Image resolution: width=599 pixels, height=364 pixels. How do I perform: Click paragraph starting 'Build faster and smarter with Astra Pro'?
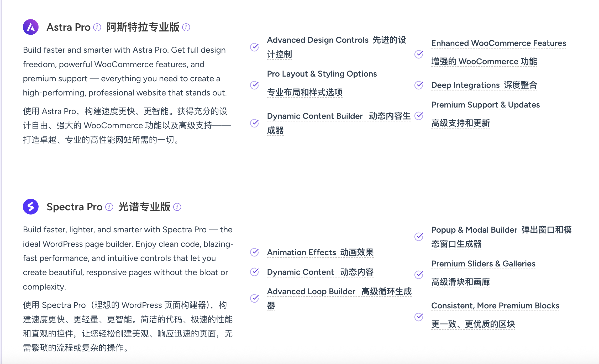[x=125, y=71]
